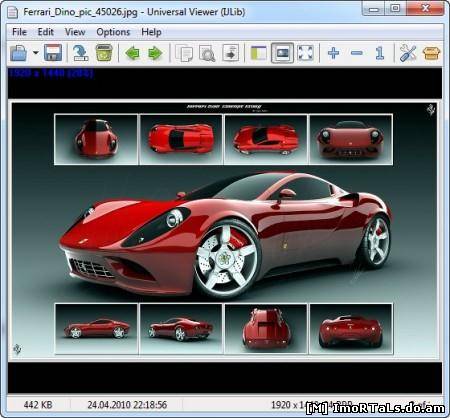Reset zoom to original size 1 icon

coord(379,53)
